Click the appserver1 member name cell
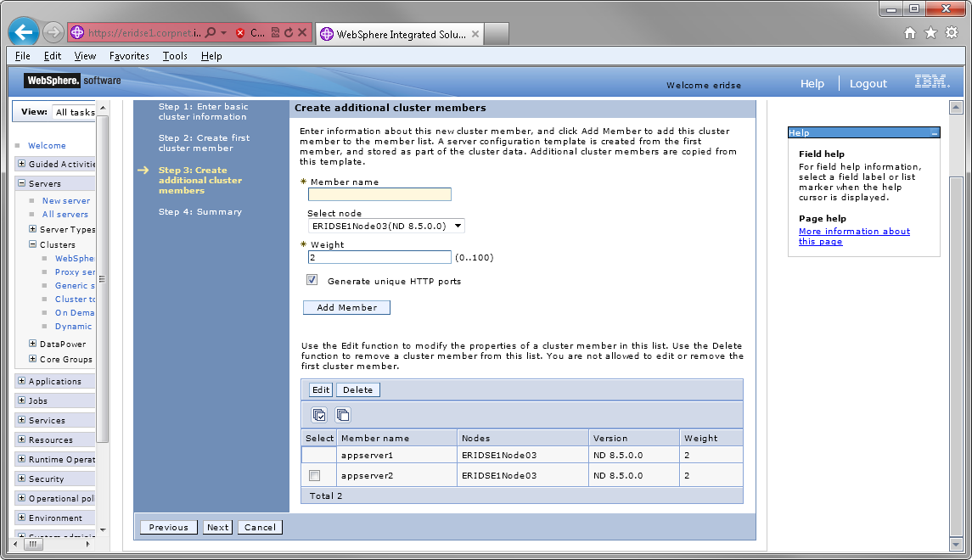The width and height of the screenshot is (972, 560). pos(396,455)
